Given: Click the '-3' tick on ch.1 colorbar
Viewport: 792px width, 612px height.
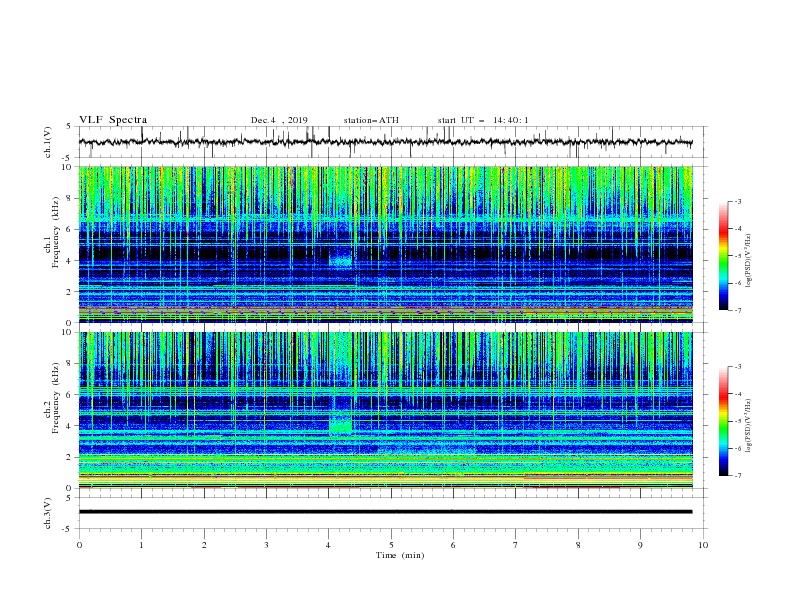Looking at the screenshot, I should click(737, 201).
